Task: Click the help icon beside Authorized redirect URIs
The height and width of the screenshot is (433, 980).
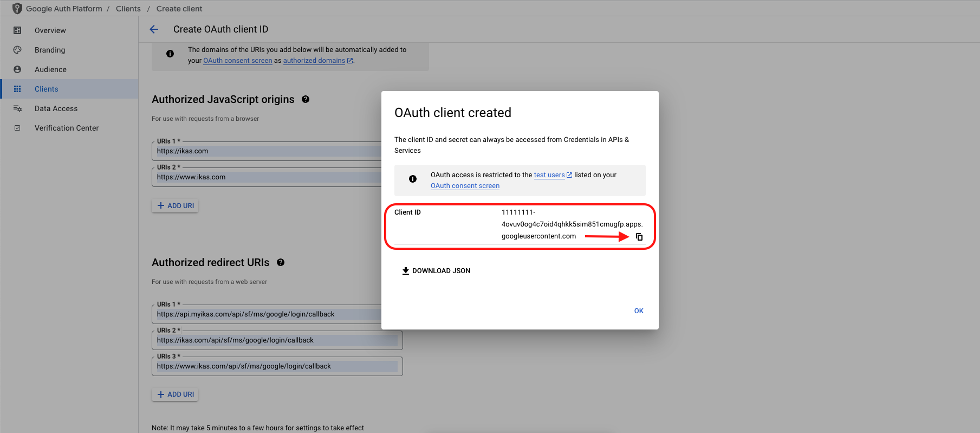Action: pos(281,262)
